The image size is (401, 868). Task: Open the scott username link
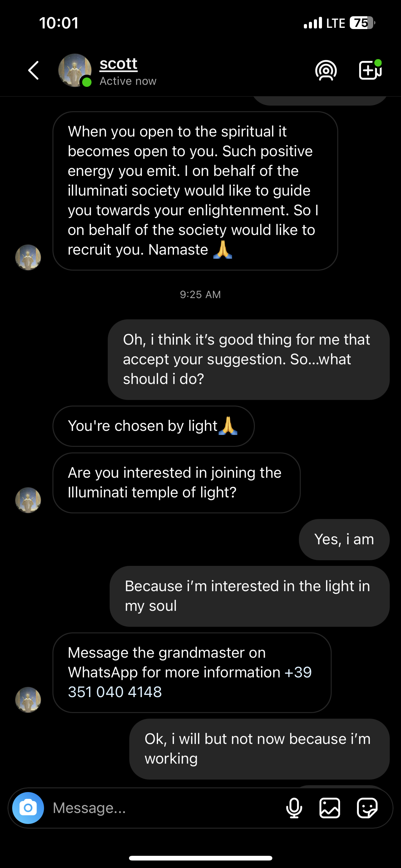point(118,64)
